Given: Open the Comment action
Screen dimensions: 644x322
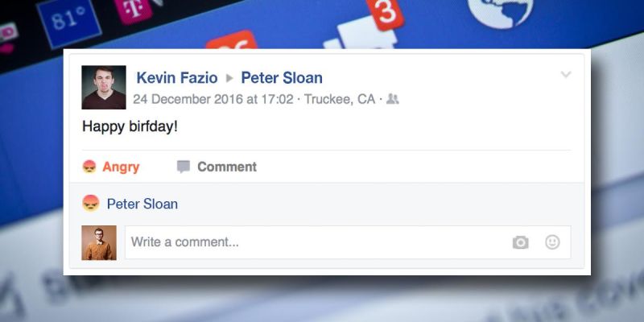Looking at the screenshot, I should (227, 167).
